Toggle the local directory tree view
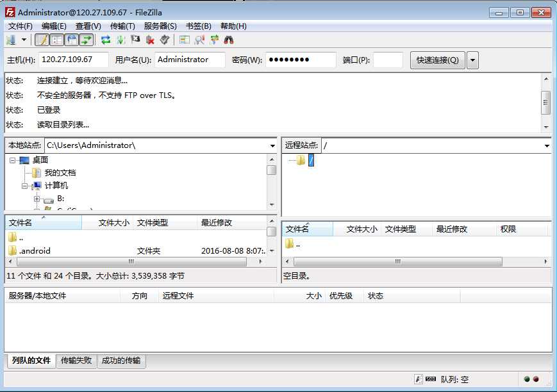Image resolution: width=557 pixels, height=392 pixels. tap(57, 40)
